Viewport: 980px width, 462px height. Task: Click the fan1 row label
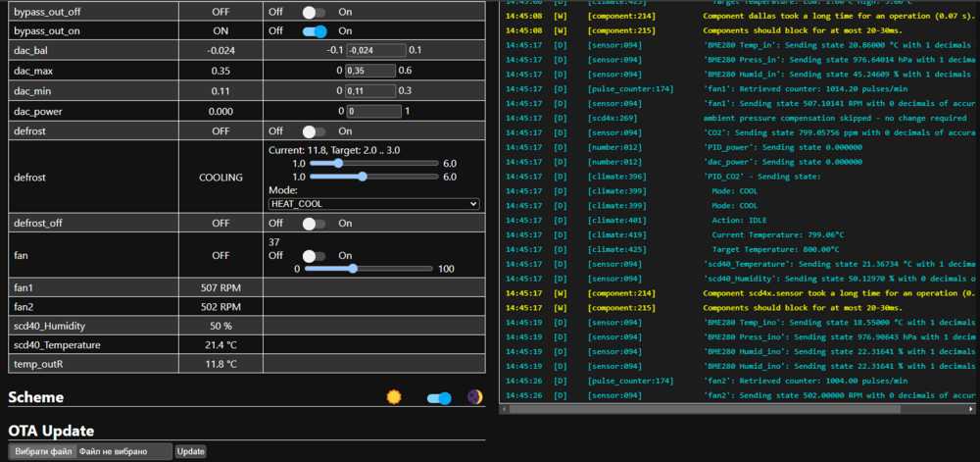(x=23, y=287)
